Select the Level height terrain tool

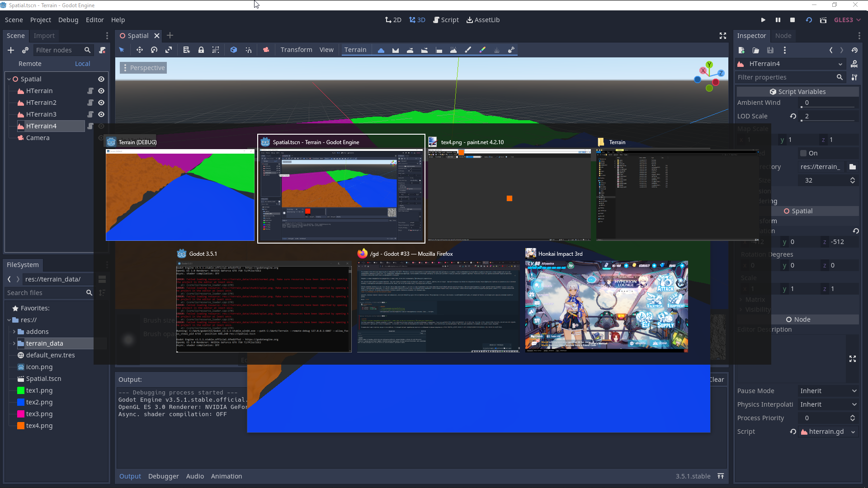425,50
